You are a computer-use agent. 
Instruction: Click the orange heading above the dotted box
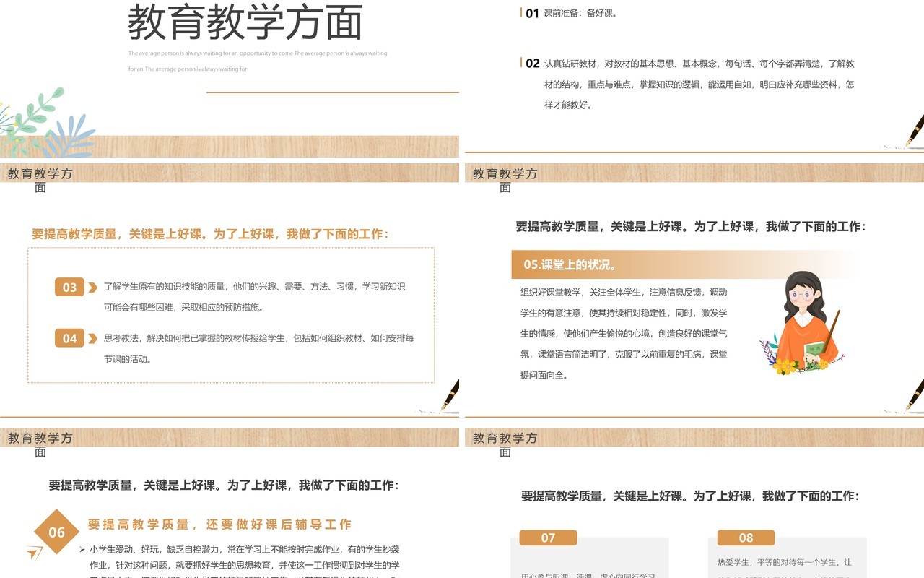point(210,234)
